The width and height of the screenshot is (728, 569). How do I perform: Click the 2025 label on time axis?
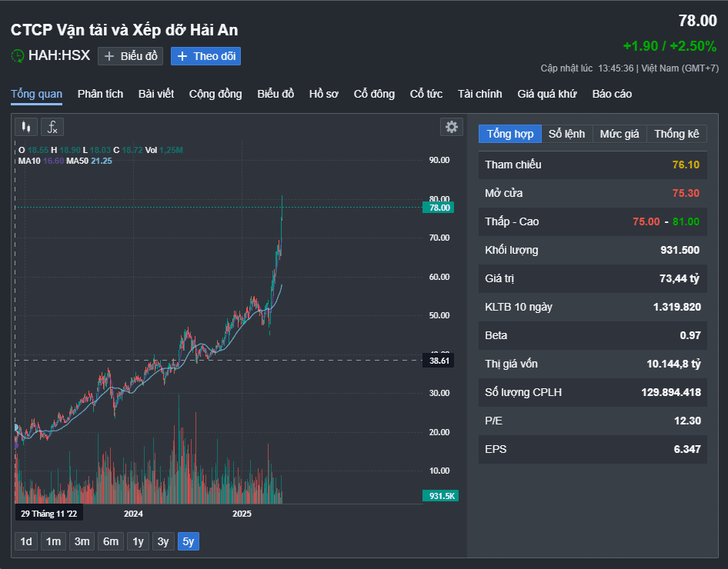[242, 514]
